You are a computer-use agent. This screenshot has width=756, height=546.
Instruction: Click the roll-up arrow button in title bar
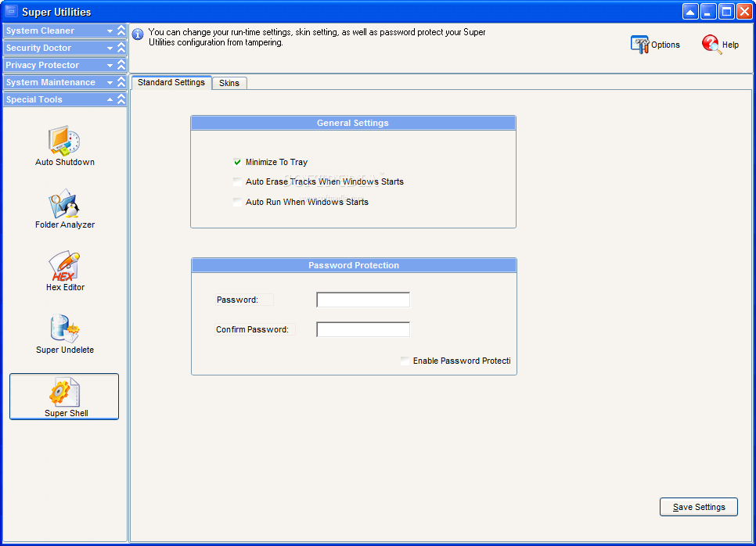(x=690, y=12)
